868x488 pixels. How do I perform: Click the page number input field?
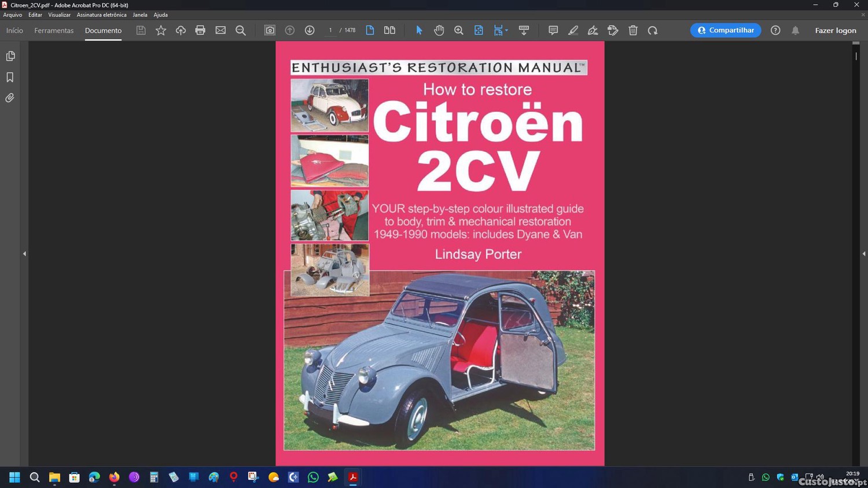click(330, 30)
